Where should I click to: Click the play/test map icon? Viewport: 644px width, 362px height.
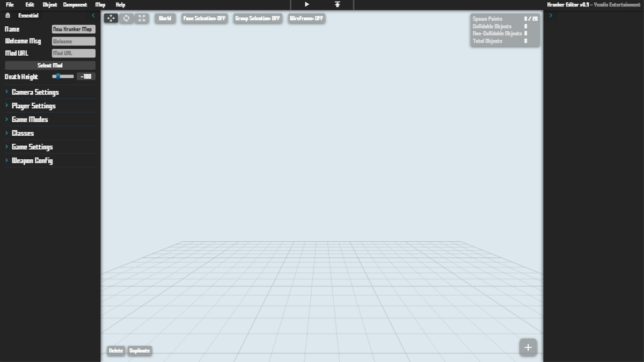coord(306,4)
